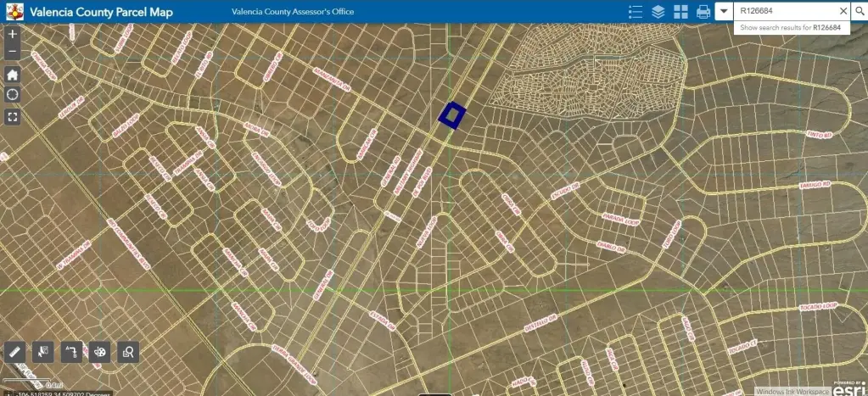Open the Measurement ruler tool
The height and width of the screenshot is (396, 868).
(x=14, y=351)
